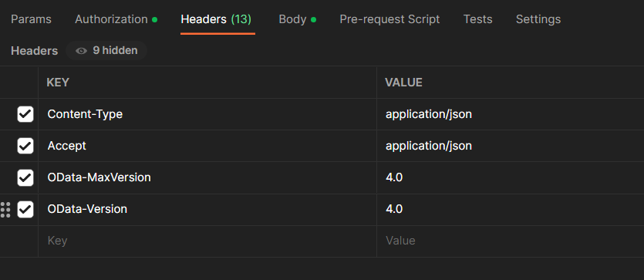Switch to the Params tab

pyautogui.click(x=31, y=19)
